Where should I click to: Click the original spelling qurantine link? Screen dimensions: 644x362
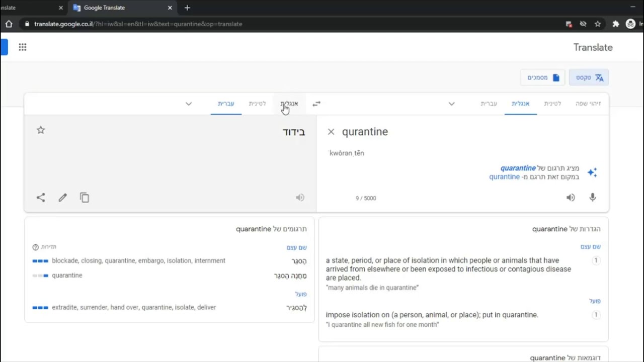[504, 177]
